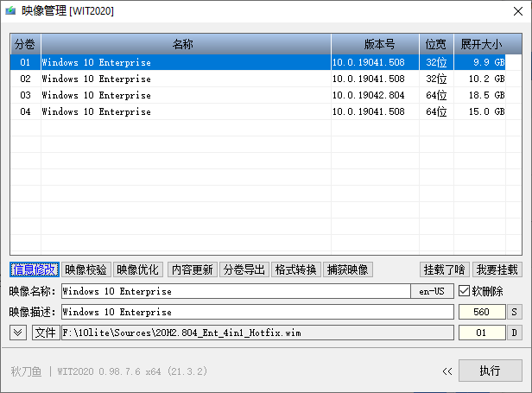Click the WIT2020 app icon in title bar

[10, 11]
